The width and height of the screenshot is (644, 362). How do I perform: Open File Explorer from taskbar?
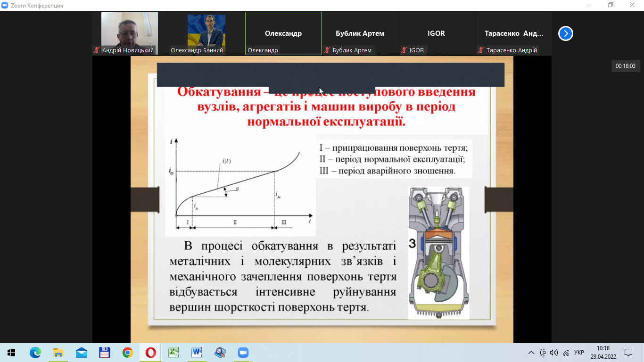click(x=58, y=353)
